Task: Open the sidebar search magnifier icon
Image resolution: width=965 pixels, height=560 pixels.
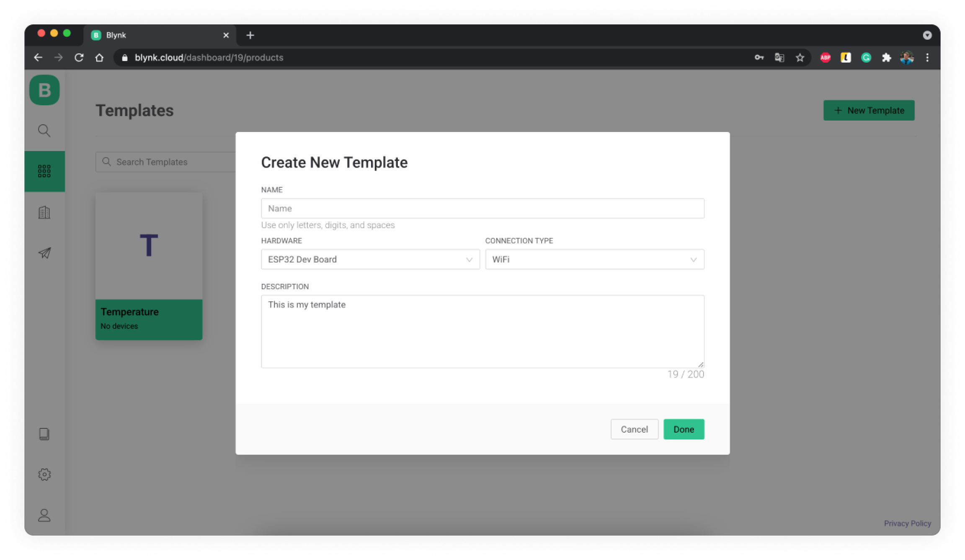Action: click(44, 131)
